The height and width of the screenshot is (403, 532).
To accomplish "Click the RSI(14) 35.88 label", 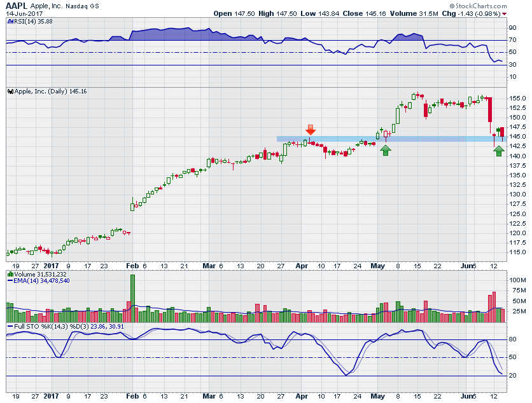I will coord(33,22).
